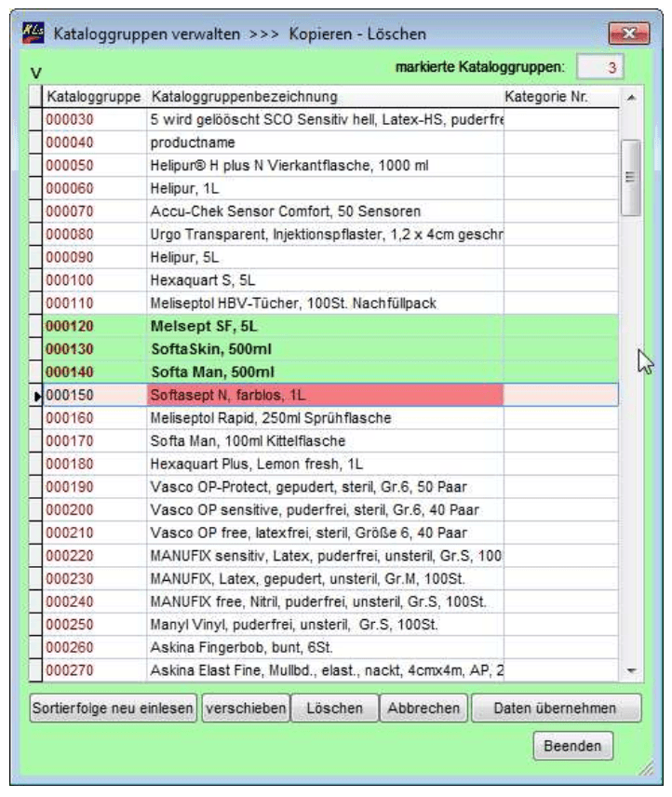672x797 pixels.
Task: Click 'Askina Elast Fine, Mullbd.' row
Action: coord(325,670)
